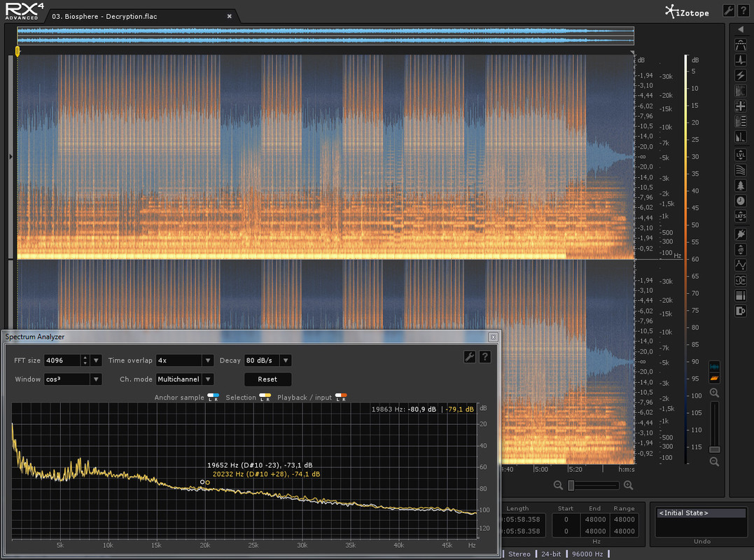The image size is (754, 560).
Task: Close the Decryption.flac file tab
Action: coord(230,16)
